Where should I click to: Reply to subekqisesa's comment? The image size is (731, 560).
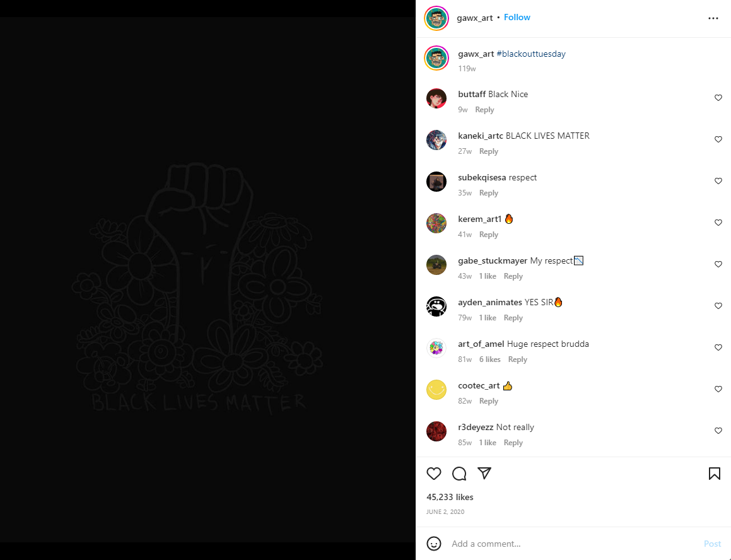pyautogui.click(x=489, y=192)
